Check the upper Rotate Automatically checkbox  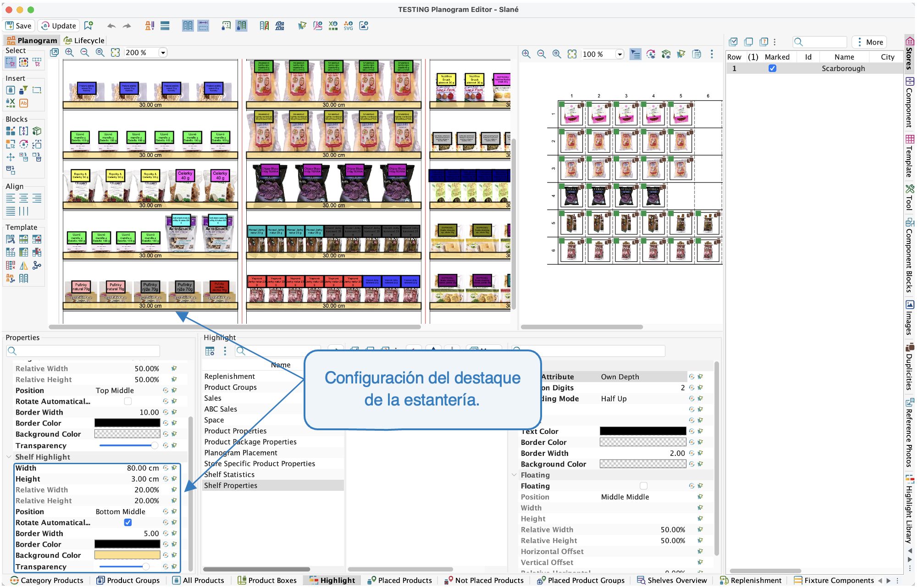(128, 401)
